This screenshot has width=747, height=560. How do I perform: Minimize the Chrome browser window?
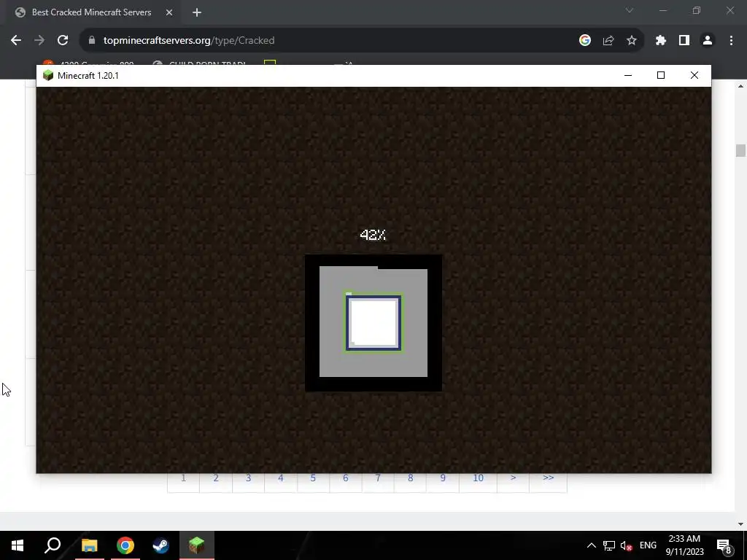point(662,10)
